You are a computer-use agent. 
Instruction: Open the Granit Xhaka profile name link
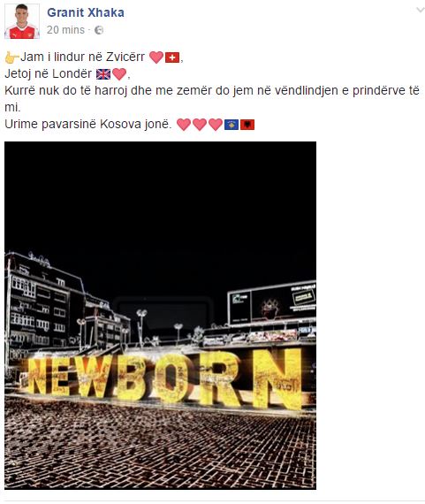86,12
